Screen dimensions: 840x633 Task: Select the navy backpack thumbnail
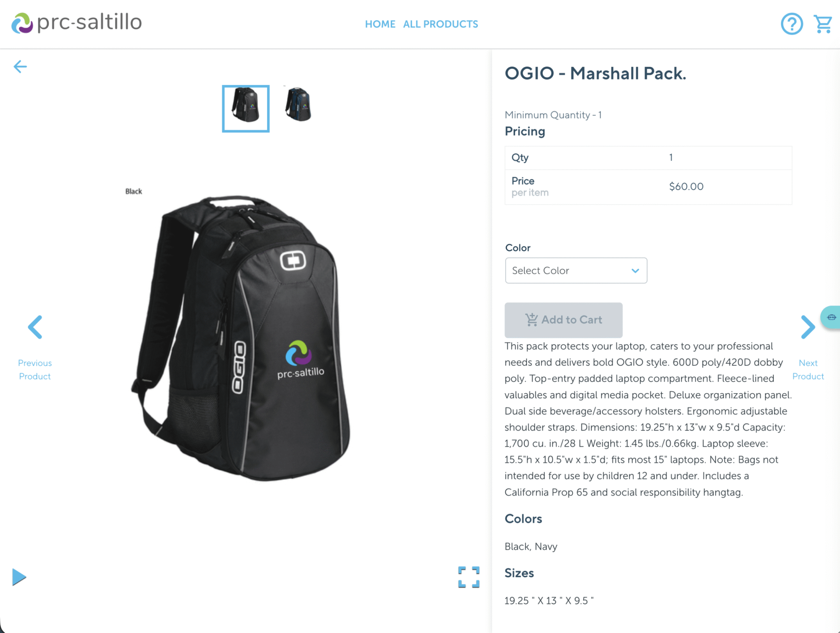(298, 104)
